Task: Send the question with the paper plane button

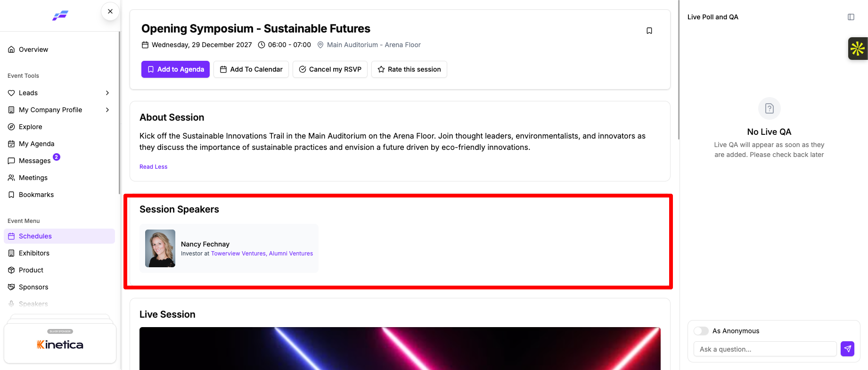Action: [x=847, y=349]
